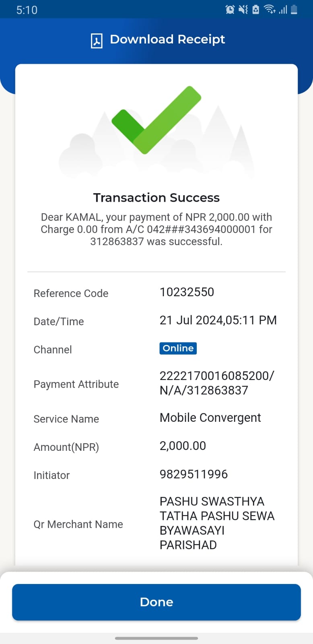Tap the green success checkmark
This screenshot has height=644, width=313.
tap(156, 120)
